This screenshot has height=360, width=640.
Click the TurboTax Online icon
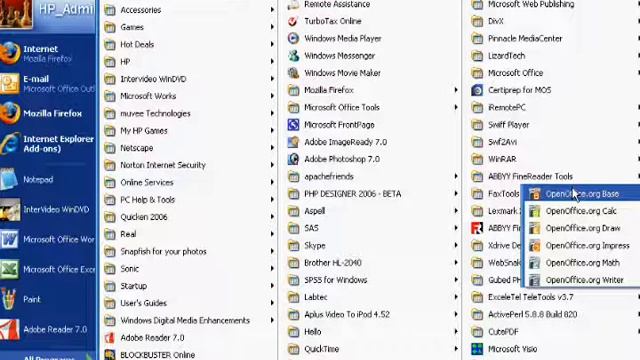pos(293,21)
